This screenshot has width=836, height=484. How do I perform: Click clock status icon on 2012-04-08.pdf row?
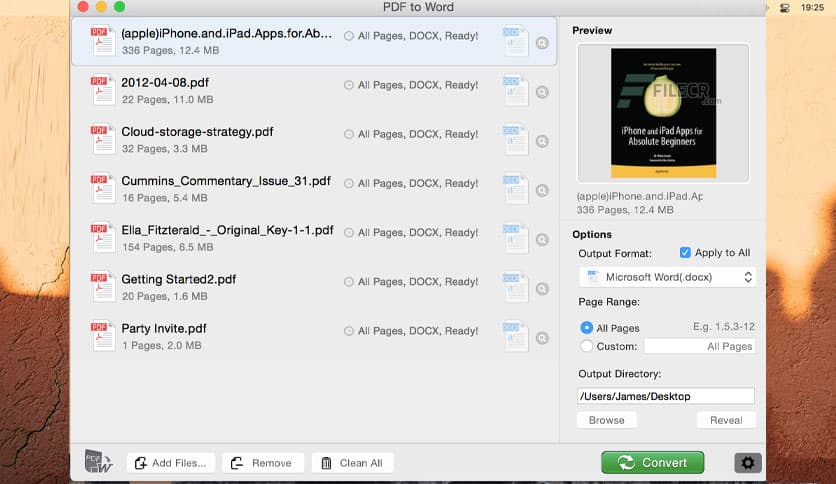pos(349,85)
